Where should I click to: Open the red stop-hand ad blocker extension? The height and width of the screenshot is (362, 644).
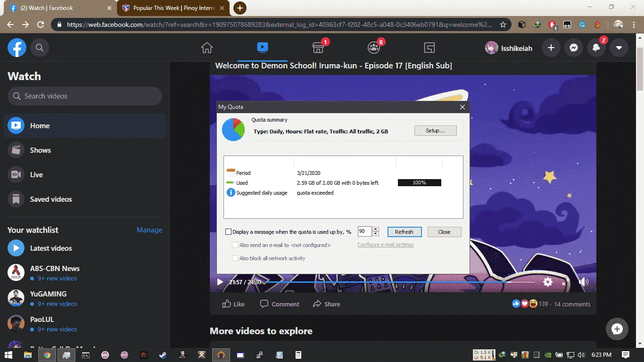552,25
